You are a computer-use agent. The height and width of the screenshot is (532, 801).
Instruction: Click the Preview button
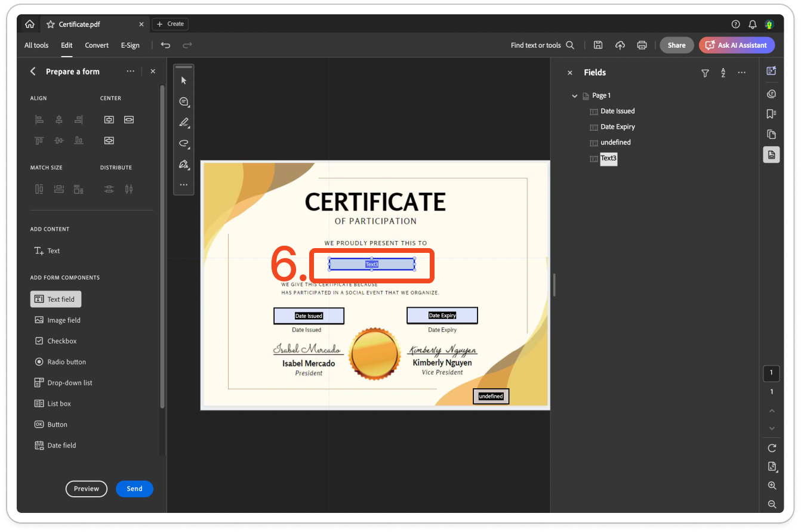pyautogui.click(x=87, y=489)
